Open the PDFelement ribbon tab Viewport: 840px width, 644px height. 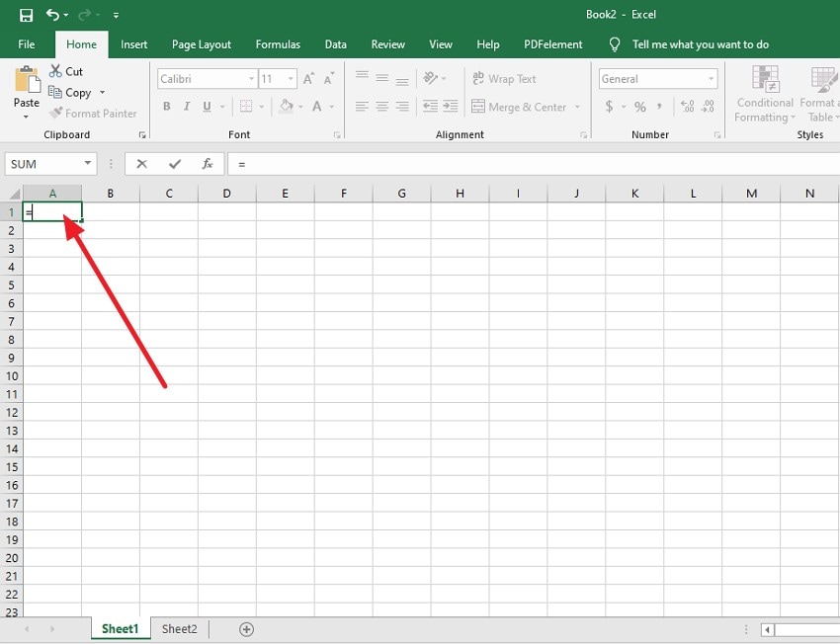[x=552, y=43]
